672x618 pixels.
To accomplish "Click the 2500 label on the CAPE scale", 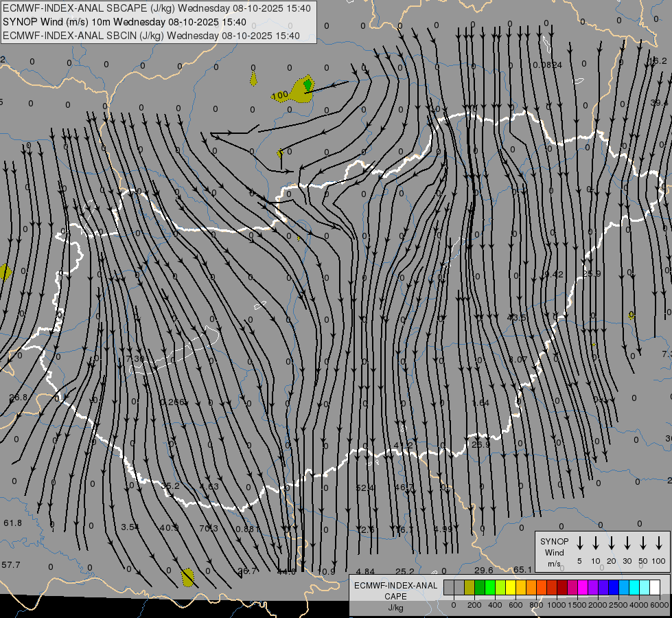I will [618, 605].
